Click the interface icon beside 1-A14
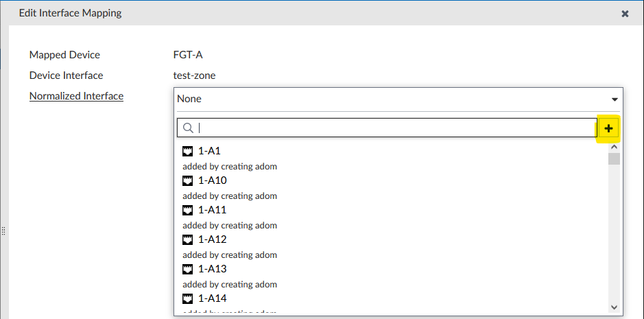This screenshot has width=644, height=319. click(x=188, y=298)
